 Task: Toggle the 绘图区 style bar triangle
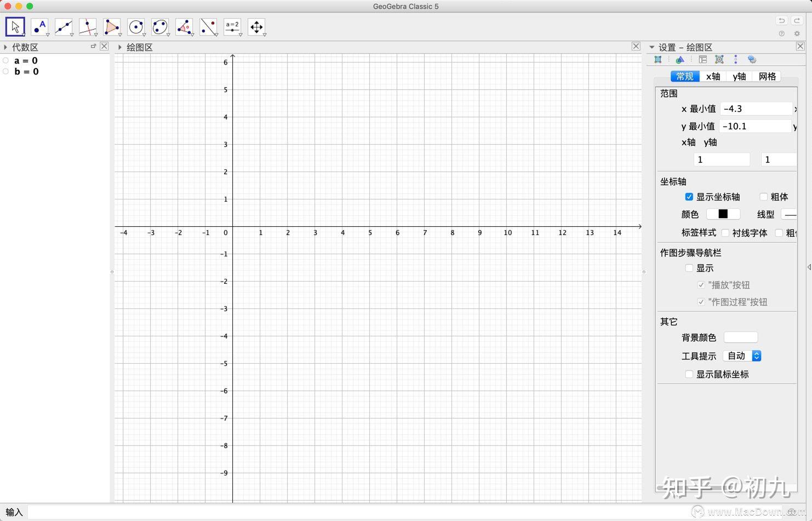pyautogui.click(x=119, y=47)
